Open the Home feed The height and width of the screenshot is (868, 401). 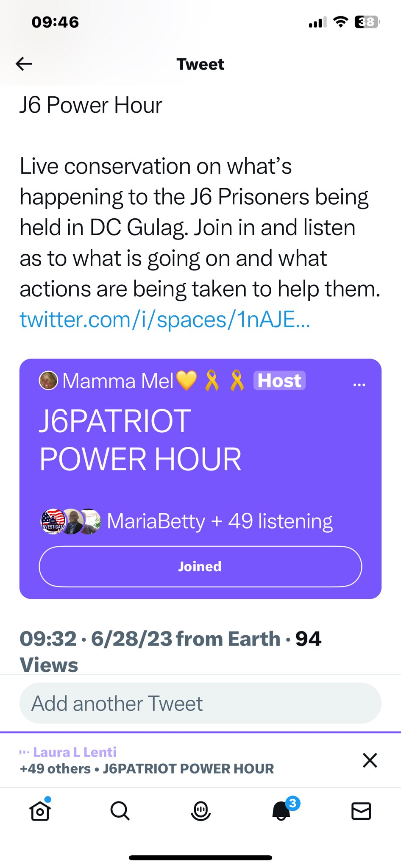(x=40, y=811)
